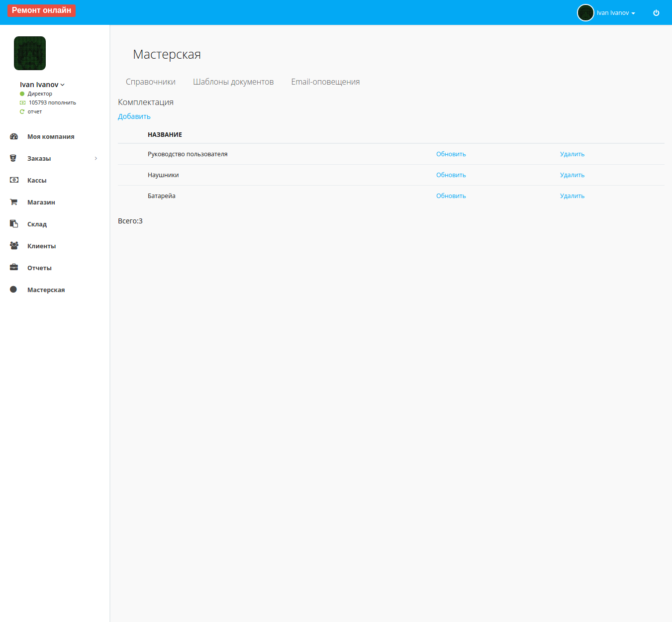Select the Батарейа row name

click(x=162, y=196)
